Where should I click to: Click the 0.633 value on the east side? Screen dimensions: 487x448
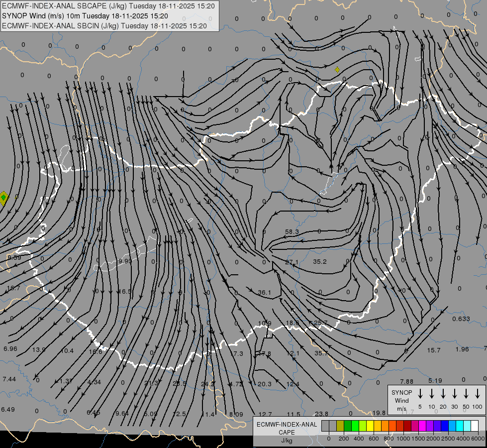point(461,319)
